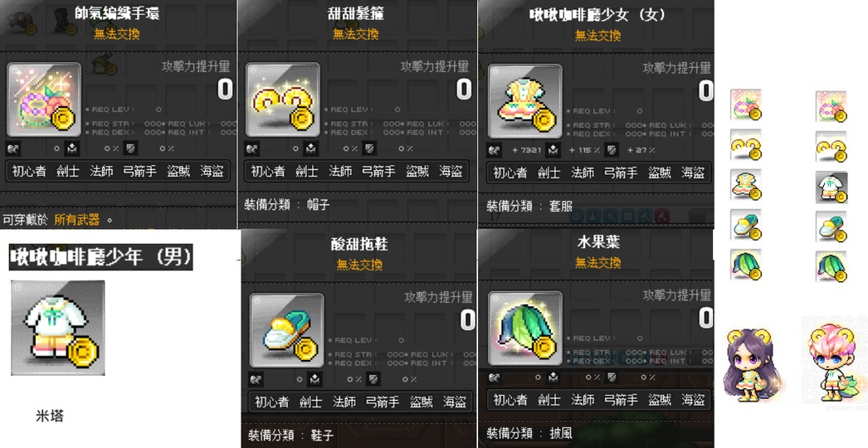Click small green cape icon in right column

[831, 267]
